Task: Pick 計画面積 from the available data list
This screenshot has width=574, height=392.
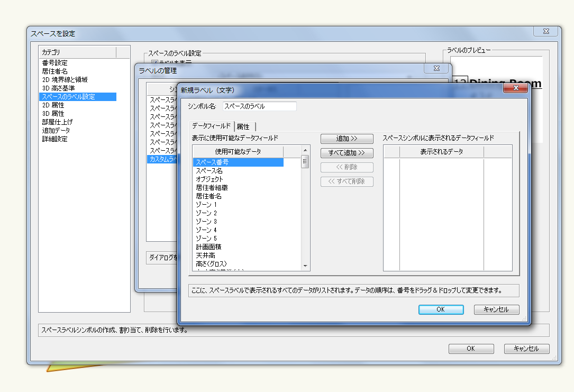Action: tap(208, 247)
